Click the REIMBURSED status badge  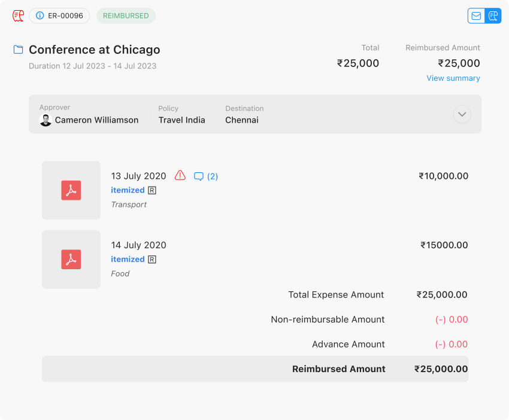(x=126, y=16)
